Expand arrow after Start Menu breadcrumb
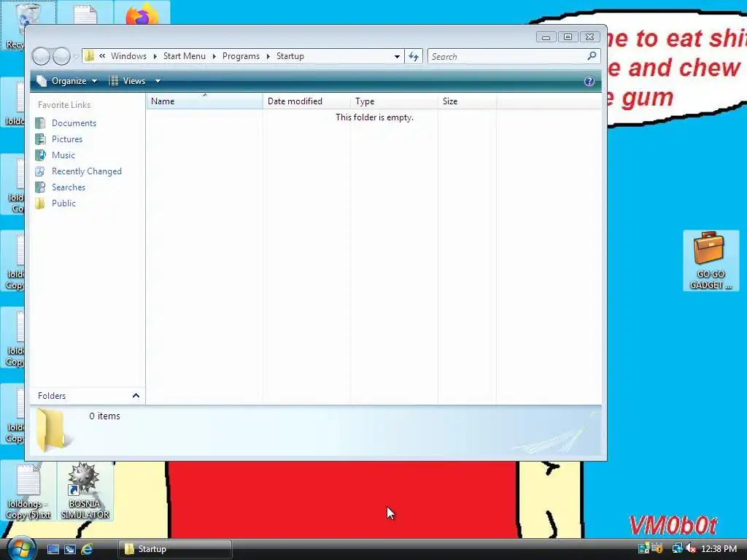This screenshot has height=560, width=747. click(x=214, y=56)
